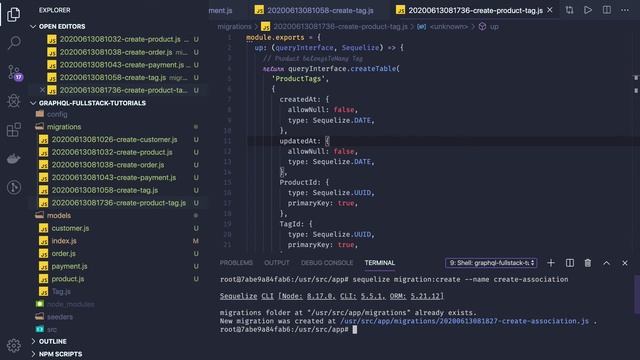Image resolution: width=640 pixels, height=360 pixels.
Task: Open 20200613081038-create-order.js in migrations folder
Action: pos(108,165)
